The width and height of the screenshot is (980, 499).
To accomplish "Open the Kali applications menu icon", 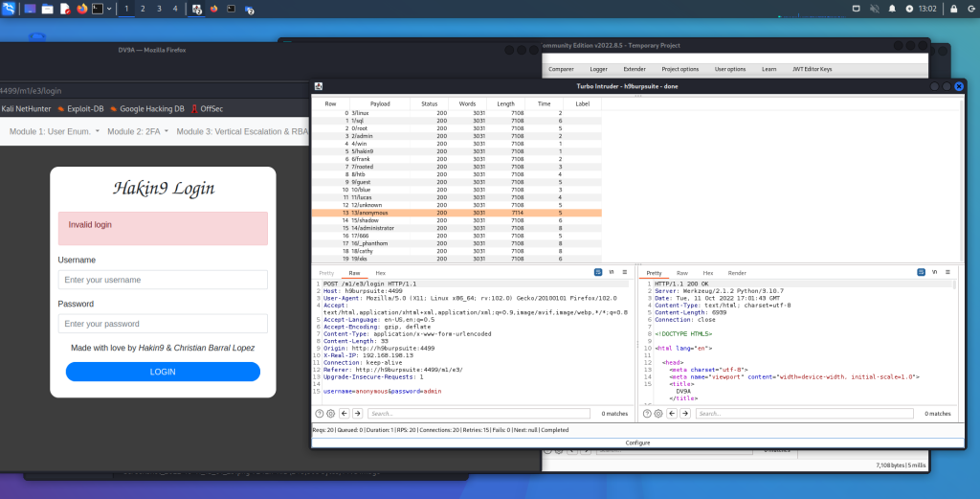I will pyautogui.click(x=8, y=9).
